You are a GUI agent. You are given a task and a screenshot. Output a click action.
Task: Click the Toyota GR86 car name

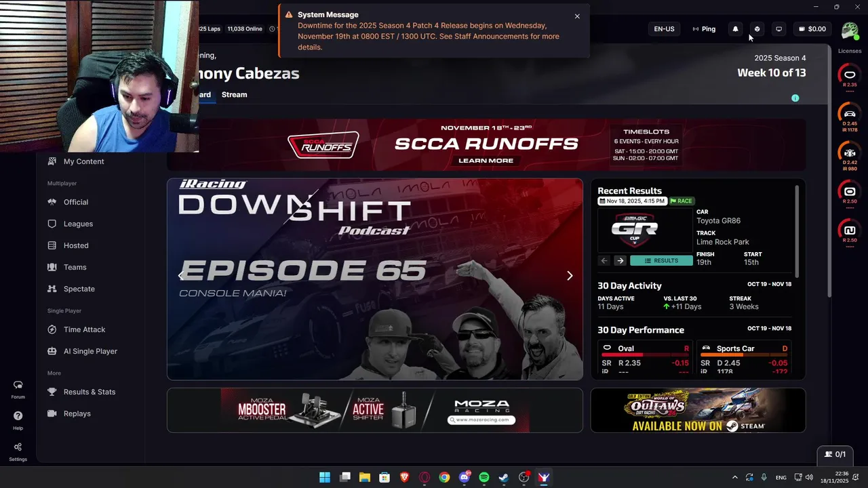[x=718, y=221]
